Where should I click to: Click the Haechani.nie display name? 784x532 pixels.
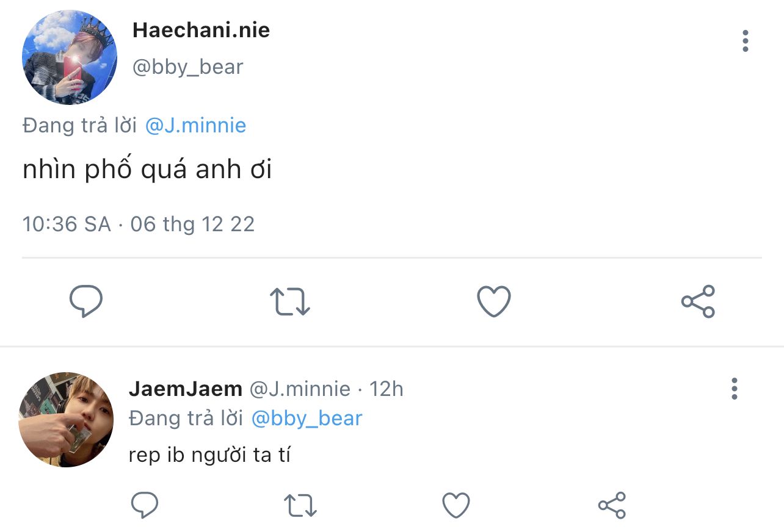(201, 31)
